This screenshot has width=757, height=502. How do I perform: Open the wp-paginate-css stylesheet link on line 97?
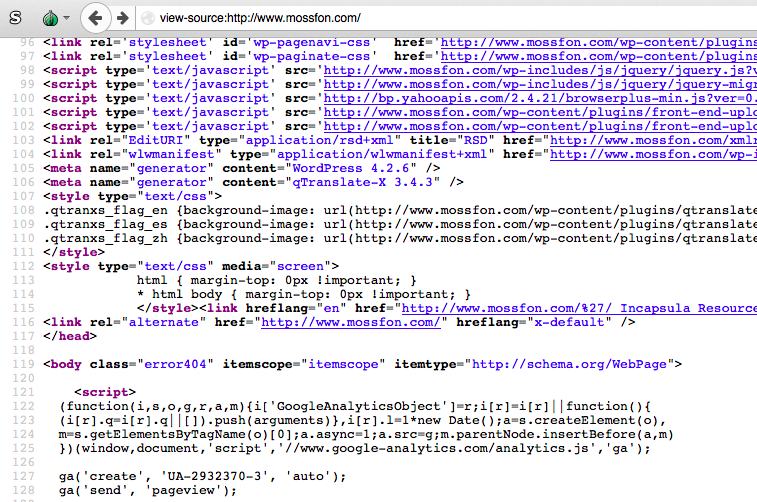[599, 56]
